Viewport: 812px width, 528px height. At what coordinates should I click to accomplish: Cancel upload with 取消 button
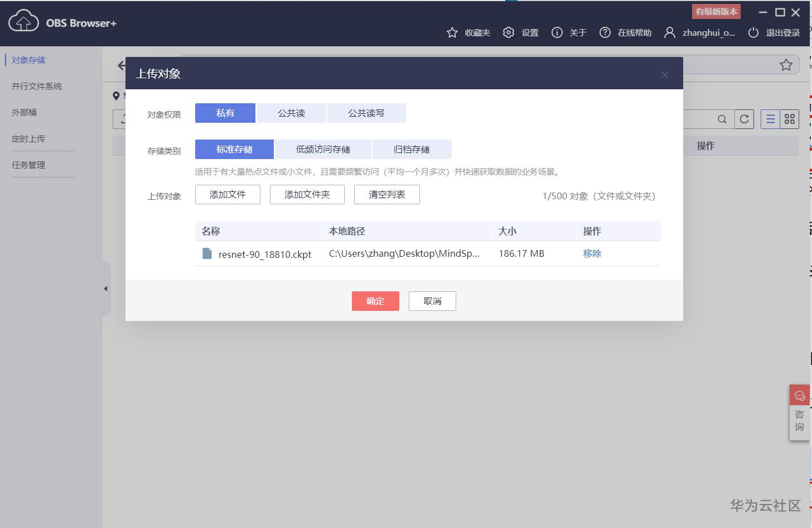point(432,301)
